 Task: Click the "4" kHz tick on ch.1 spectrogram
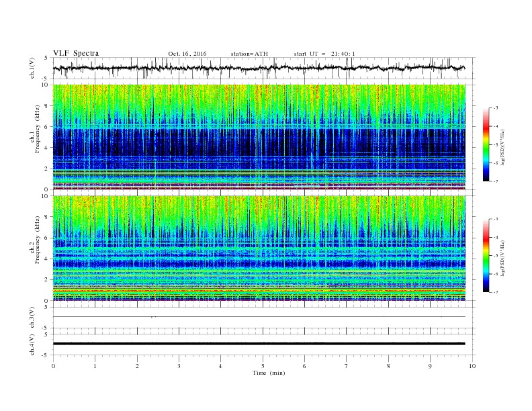tap(47, 148)
